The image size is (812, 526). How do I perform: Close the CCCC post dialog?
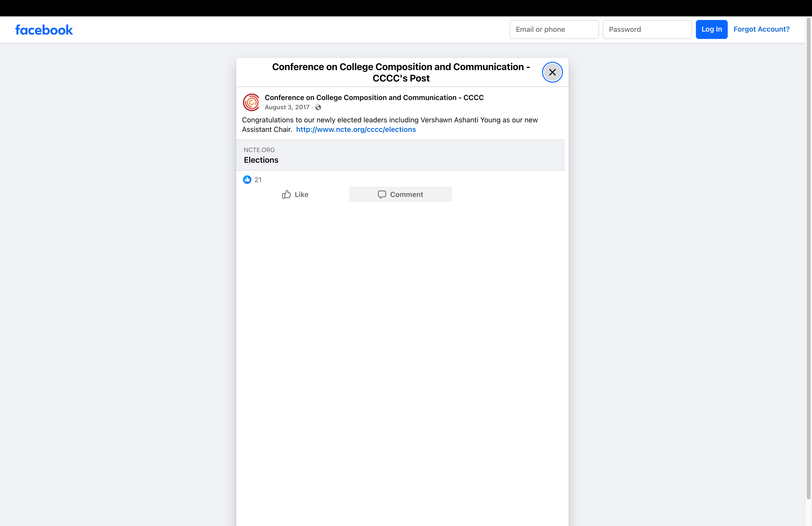552,72
